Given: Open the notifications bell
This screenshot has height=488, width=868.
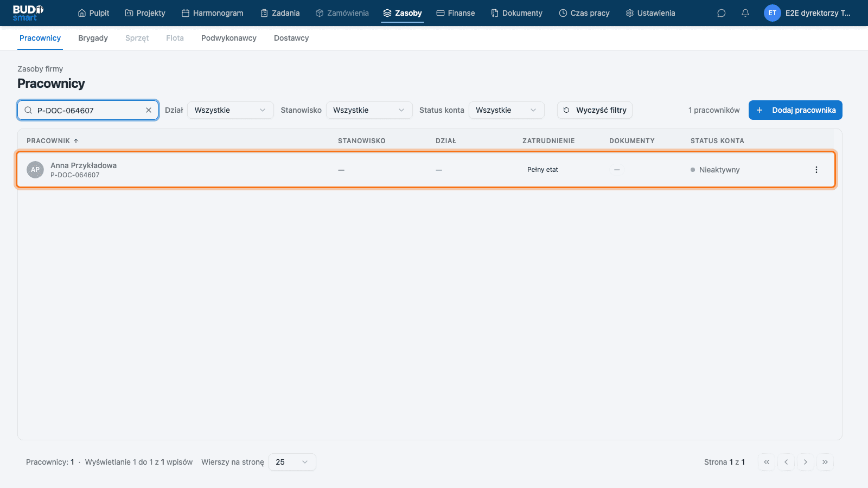Looking at the screenshot, I should [x=745, y=13].
